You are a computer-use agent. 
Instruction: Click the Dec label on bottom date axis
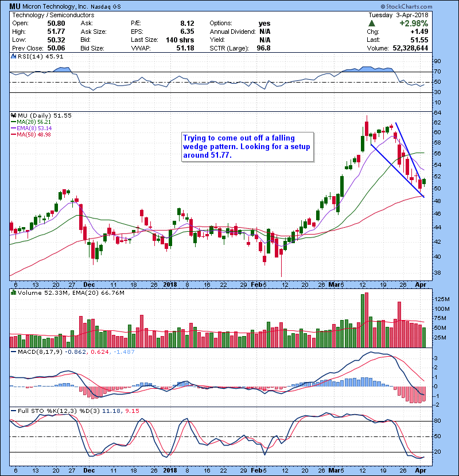89,470
